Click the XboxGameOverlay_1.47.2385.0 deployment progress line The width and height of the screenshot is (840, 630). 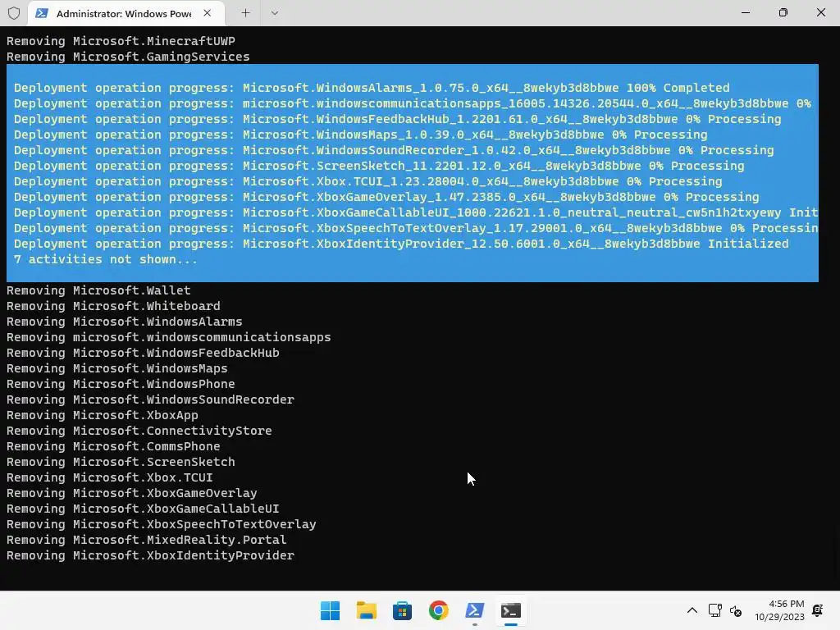pos(386,197)
